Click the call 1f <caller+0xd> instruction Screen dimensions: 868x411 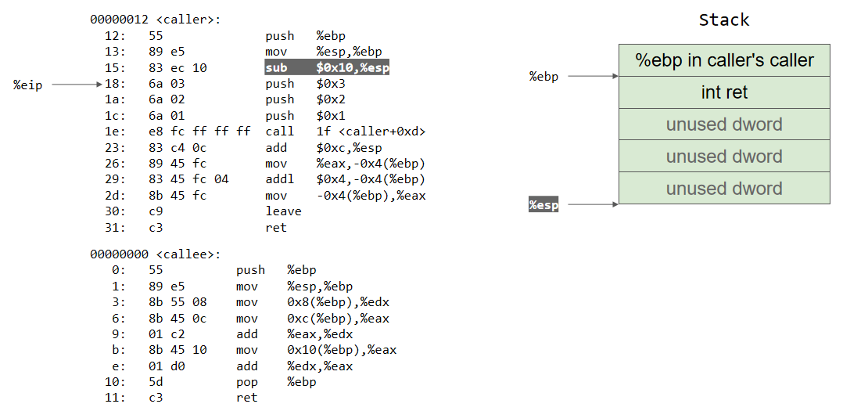345,132
